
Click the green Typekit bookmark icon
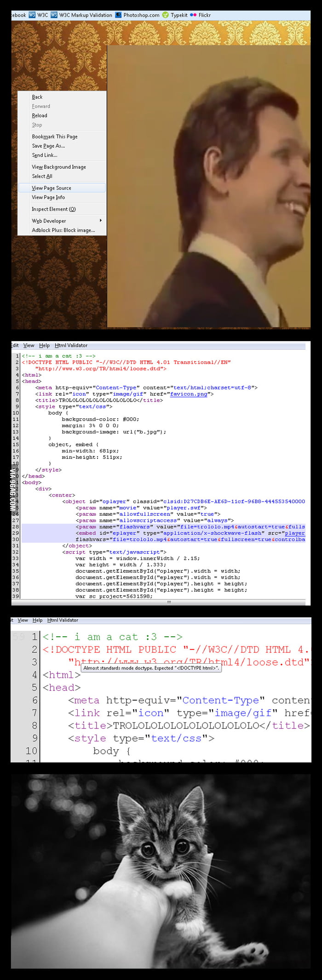[x=166, y=15]
